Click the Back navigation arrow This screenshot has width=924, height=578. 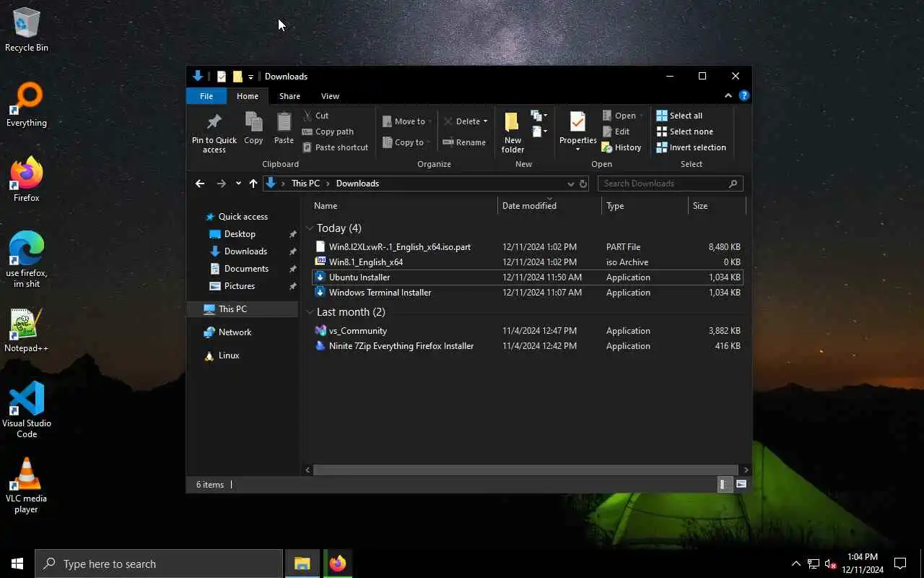[200, 184]
